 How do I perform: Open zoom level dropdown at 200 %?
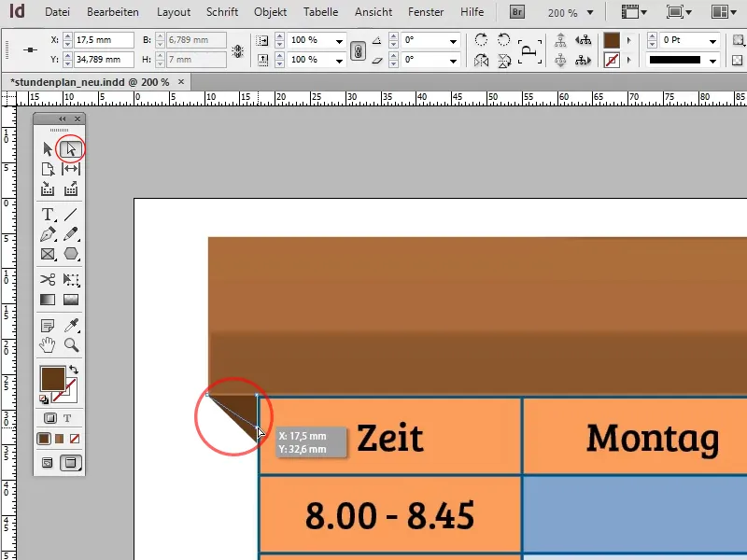point(590,12)
